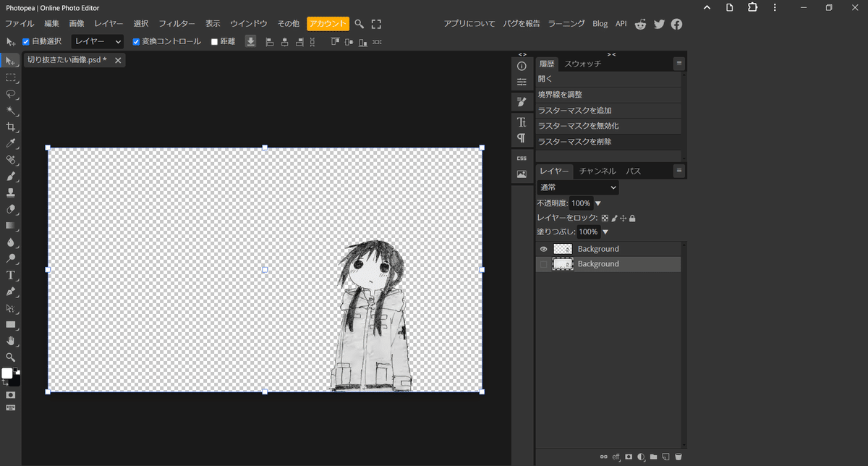Show the selected bottom Background layer

544,264
